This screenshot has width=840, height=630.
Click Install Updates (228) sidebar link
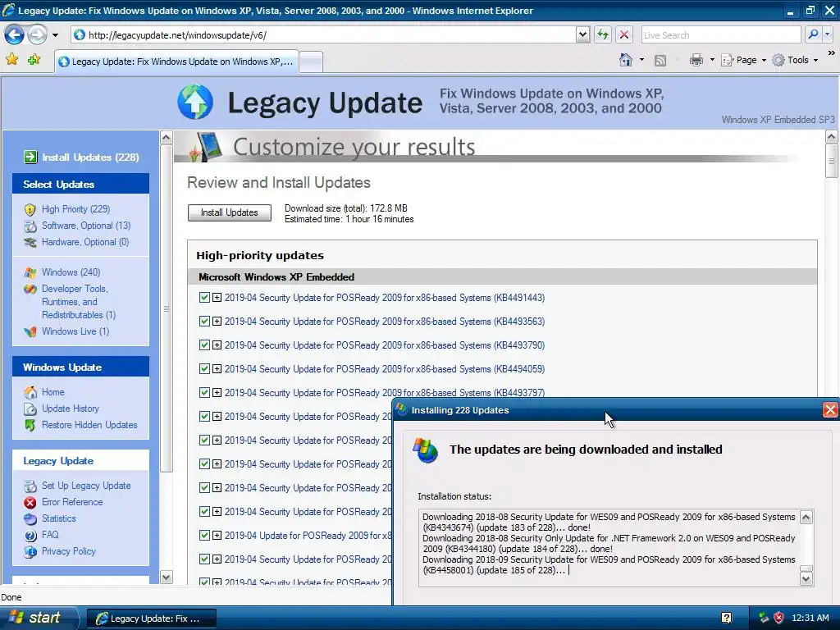[x=90, y=157]
